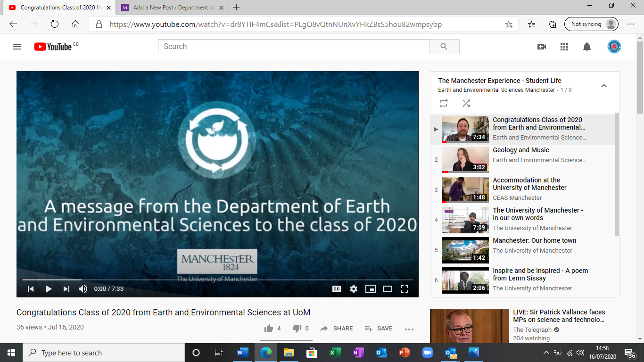
Task: Click the Not syncing profile button
Action: (591, 25)
